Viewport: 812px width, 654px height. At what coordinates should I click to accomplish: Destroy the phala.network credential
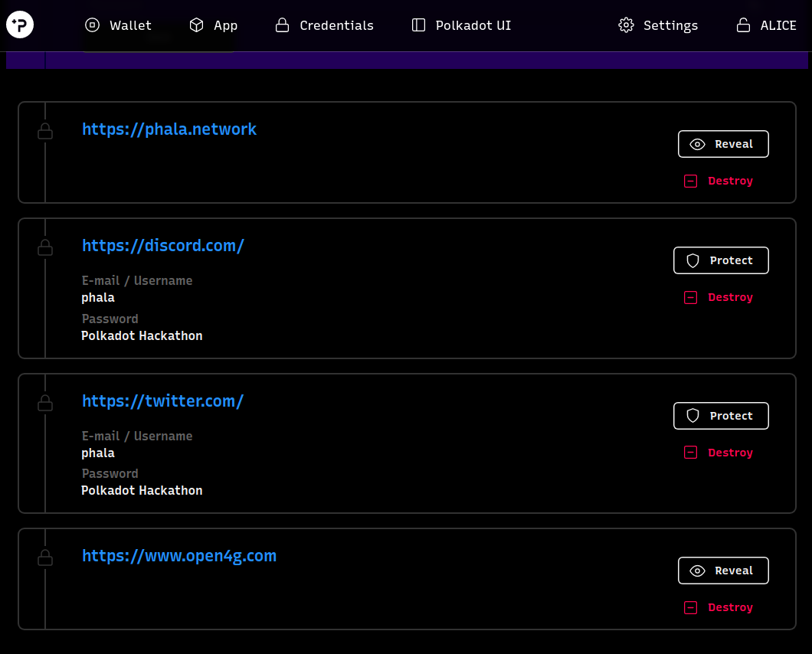click(x=719, y=181)
